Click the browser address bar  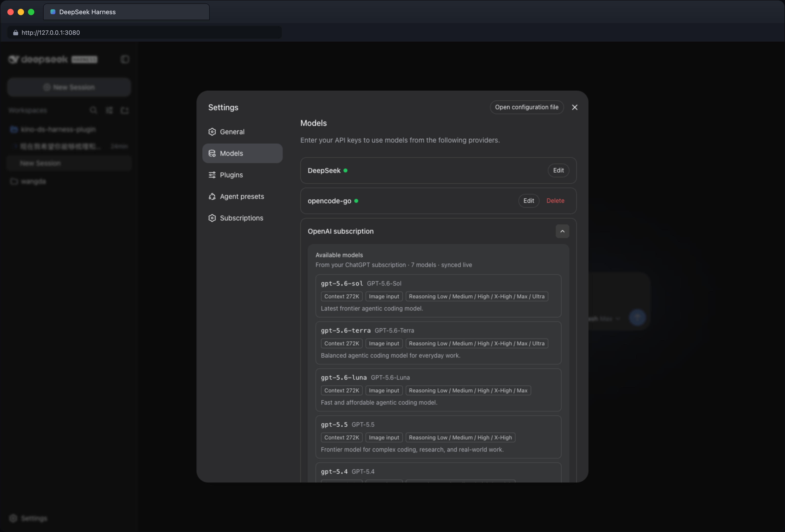pos(145,32)
